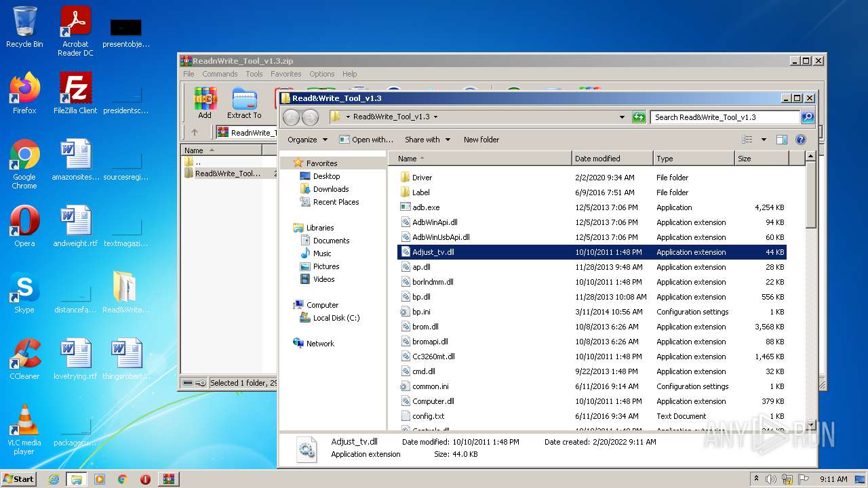Viewport: 868px width, 488px height.
Task: Click Windows Media Player taskbar icon
Action: tap(100, 479)
